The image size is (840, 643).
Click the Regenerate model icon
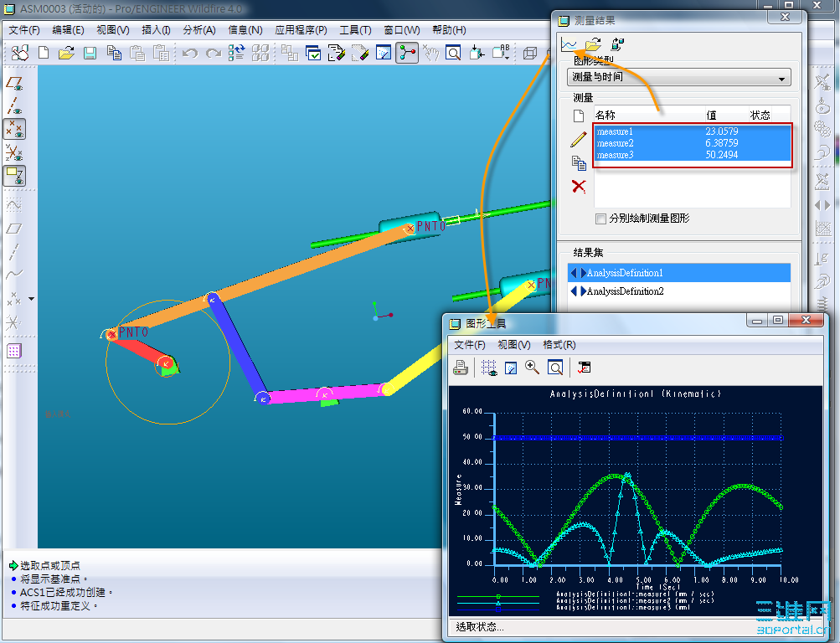236,53
